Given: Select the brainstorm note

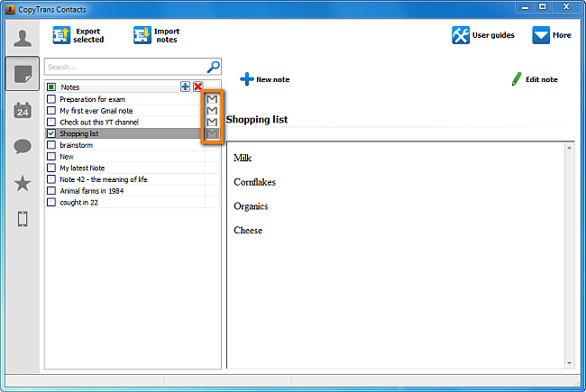Looking at the screenshot, I should click(77, 145).
